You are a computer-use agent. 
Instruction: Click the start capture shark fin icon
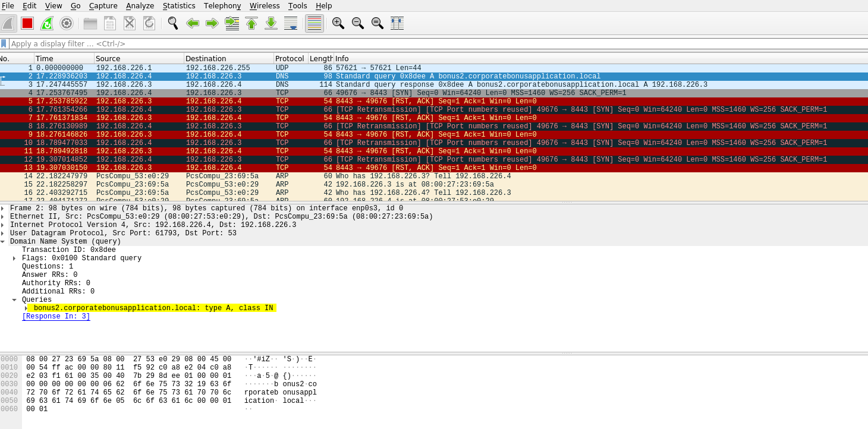point(8,23)
